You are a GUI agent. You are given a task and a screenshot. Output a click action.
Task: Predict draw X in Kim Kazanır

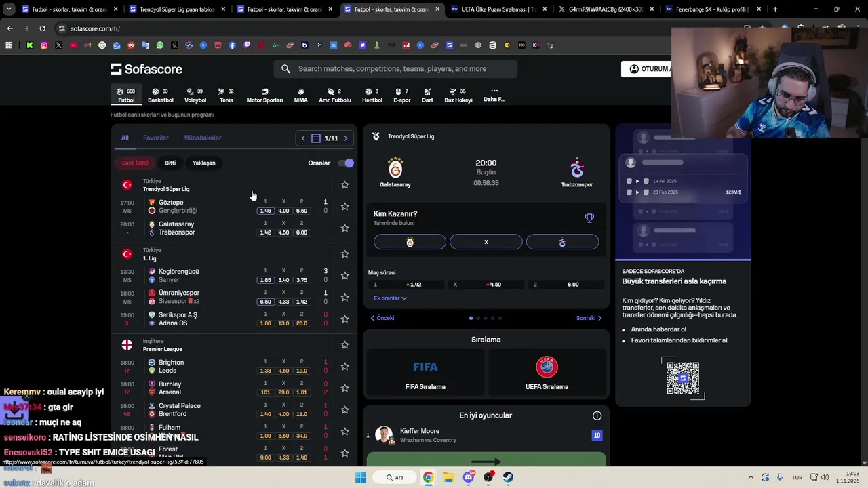click(x=486, y=242)
